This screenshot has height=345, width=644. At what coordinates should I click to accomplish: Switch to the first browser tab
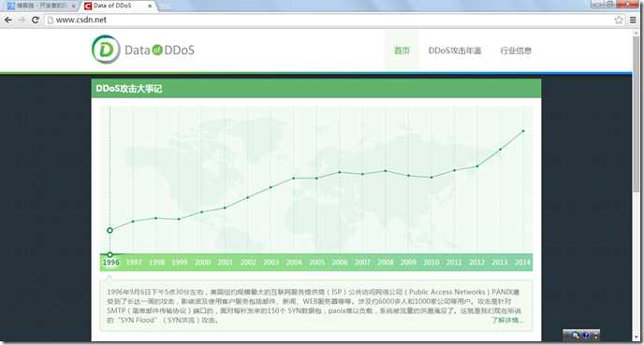41,6
